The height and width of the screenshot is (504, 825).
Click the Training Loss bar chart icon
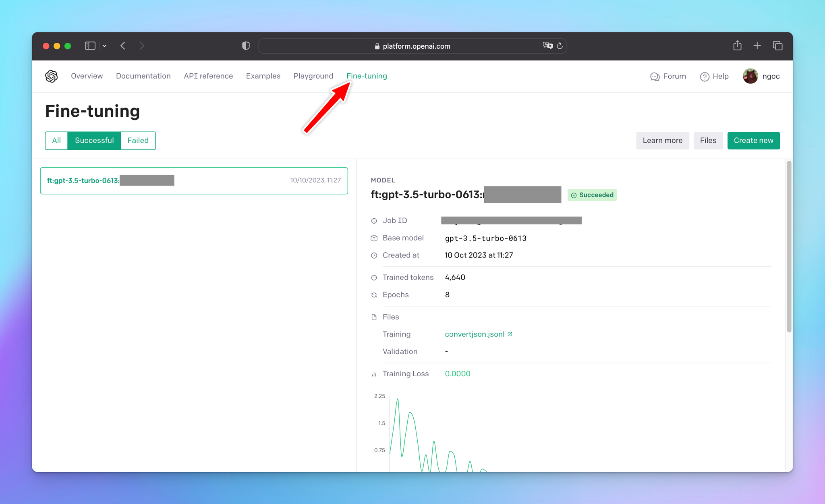pos(374,374)
